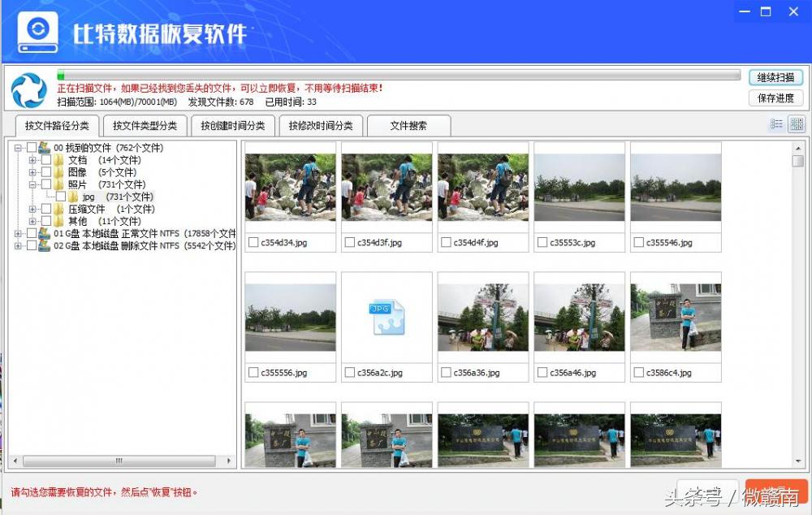Check the checkbox next to c354d34.jpg
Image resolution: width=812 pixels, height=515 pixels.
pos(252,241)
